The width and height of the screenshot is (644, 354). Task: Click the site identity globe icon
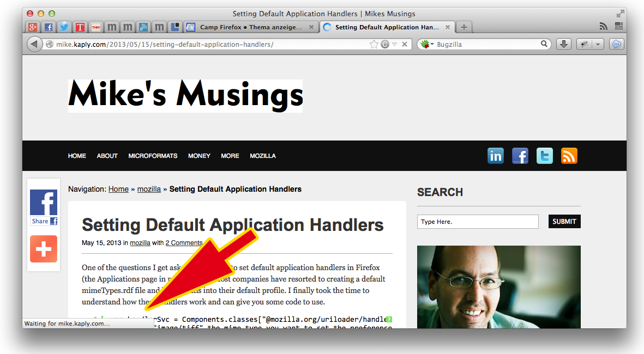click(49, 44)
